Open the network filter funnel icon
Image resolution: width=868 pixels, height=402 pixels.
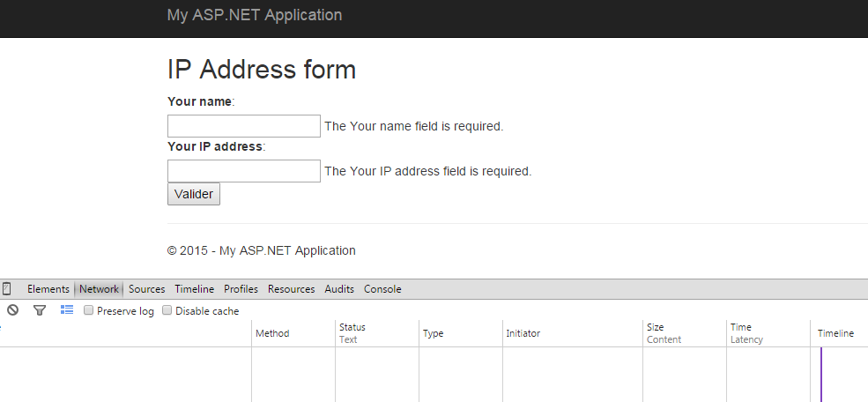[x=40, y=310]
